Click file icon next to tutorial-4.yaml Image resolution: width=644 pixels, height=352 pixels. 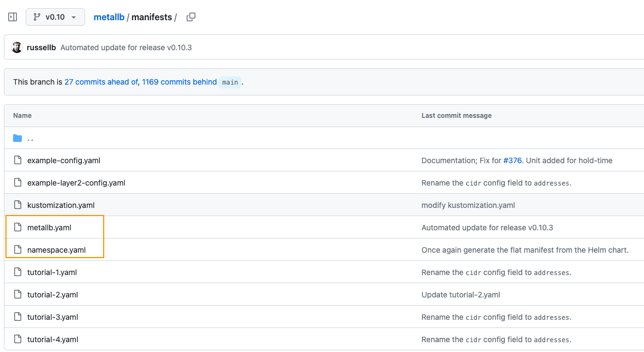pyautogui.click(x=17, y=339)
